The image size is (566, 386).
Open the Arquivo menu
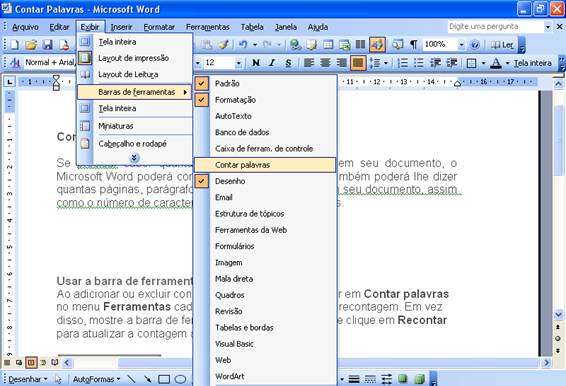(x=25, y=27)
